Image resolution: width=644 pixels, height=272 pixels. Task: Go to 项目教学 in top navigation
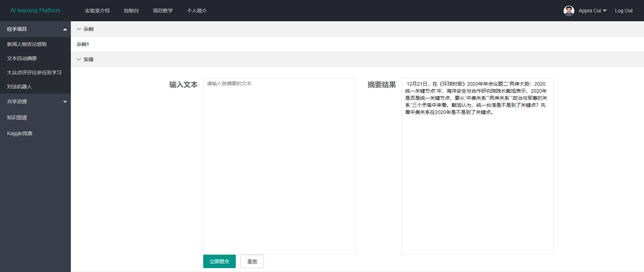click(x=163, y=11)
